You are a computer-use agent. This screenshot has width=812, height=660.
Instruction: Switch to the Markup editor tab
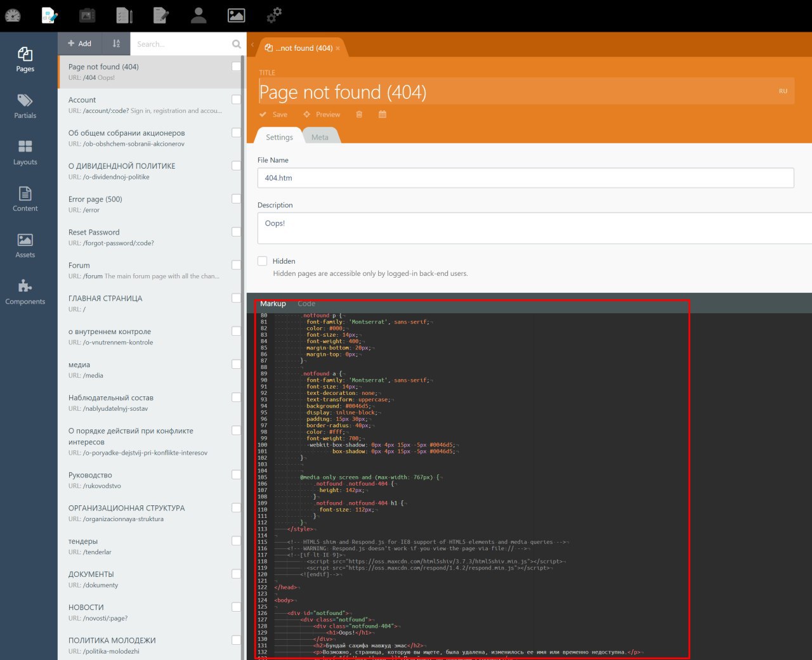tap(273, 304)
